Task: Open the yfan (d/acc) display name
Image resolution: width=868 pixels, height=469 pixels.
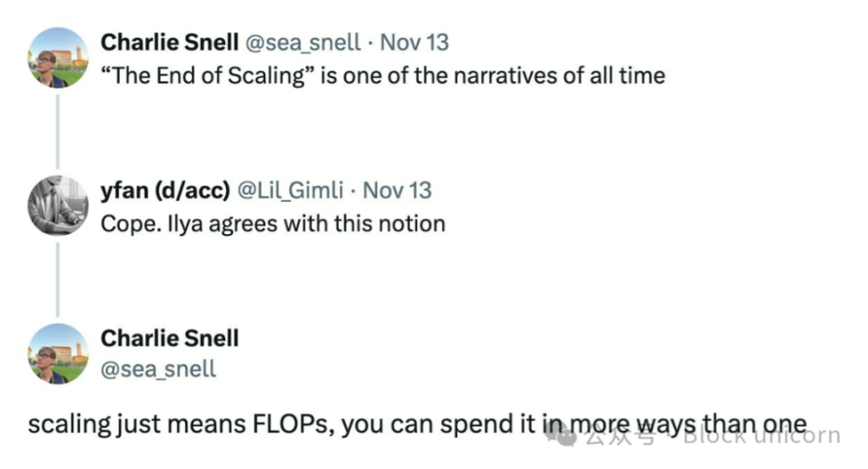Action: [x=166, y=190]
